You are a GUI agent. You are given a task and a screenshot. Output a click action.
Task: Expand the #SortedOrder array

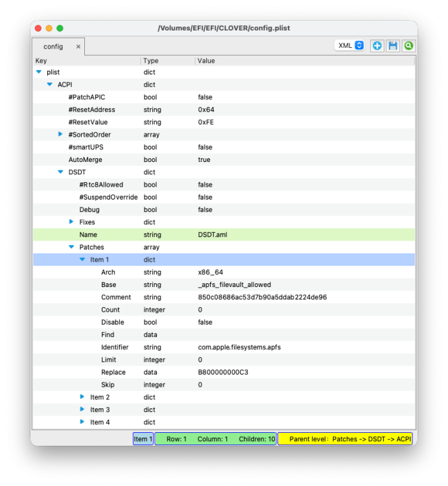click(60, 134)
